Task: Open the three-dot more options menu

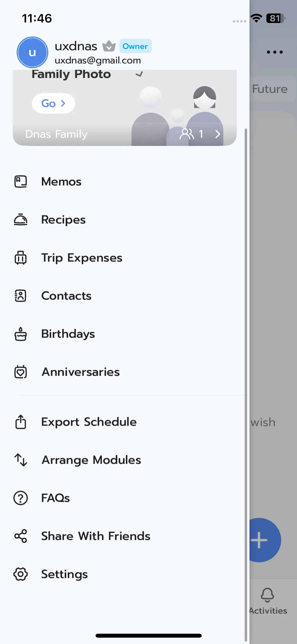Action: click(x=275, y=52)
